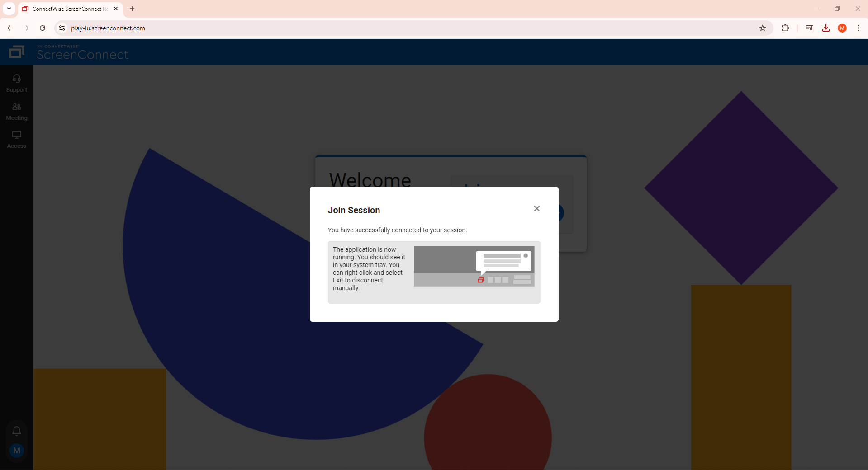Restore down the Chrome window
Image resolution: width=868 pixels, height=470 pixels.
tap(837, 9)
